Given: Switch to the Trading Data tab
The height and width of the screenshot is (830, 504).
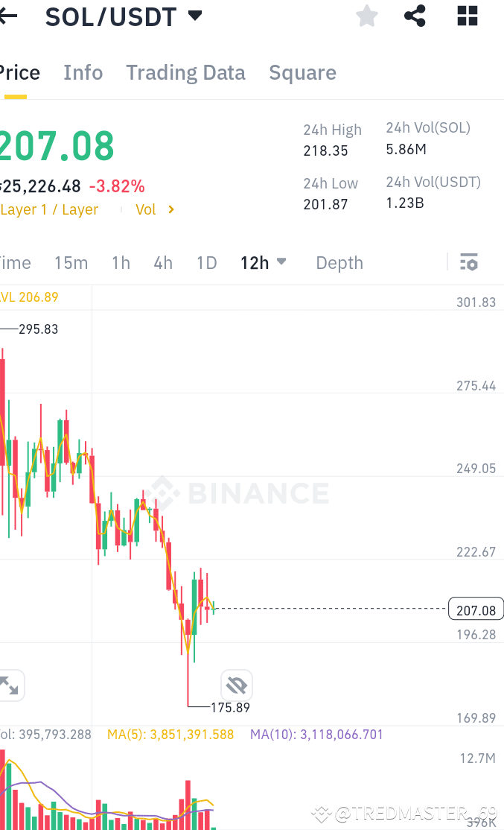Looking at the screenshot, I should pyautogui.click(x=185, y=72).
